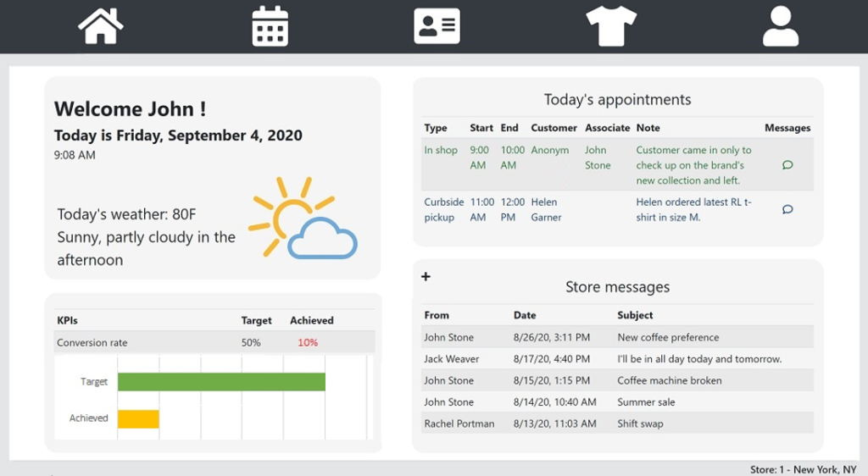Open messages for Helen Garner curbside pickup
868x476 pixels.
[x=787, y=209]
